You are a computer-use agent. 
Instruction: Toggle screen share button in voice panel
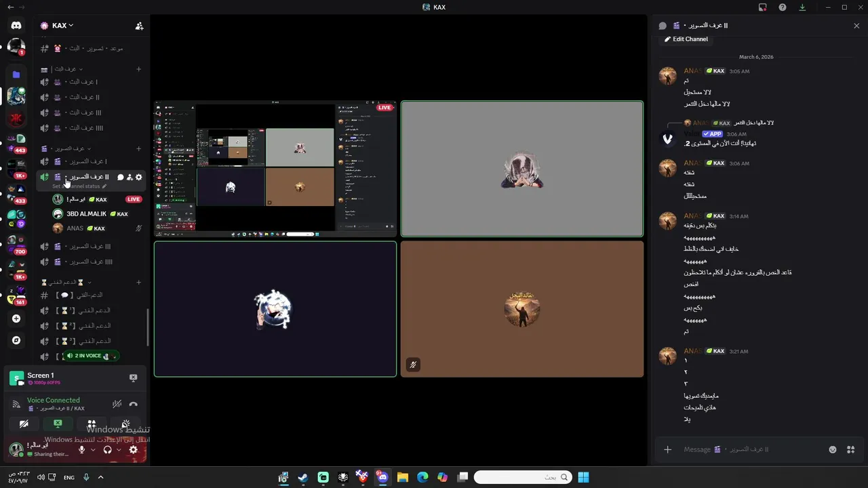58,424
